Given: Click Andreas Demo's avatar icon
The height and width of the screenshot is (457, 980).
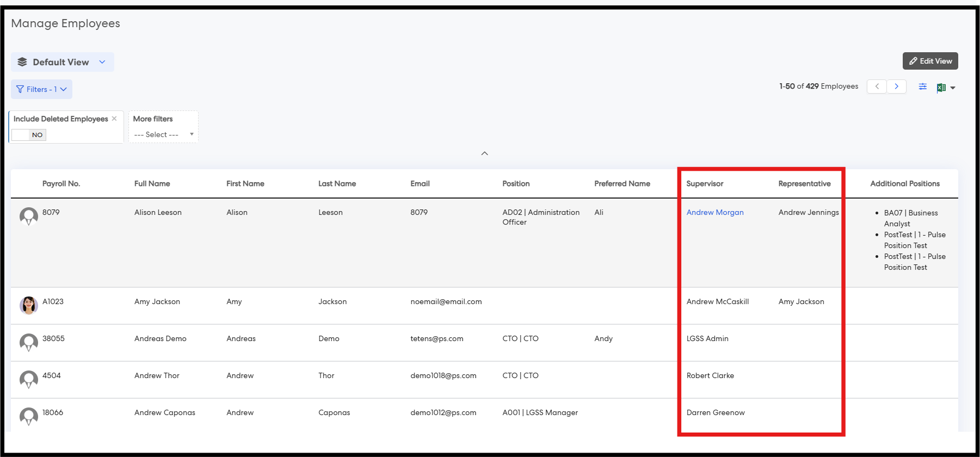Looking at the screenshot, I should 29,342.
